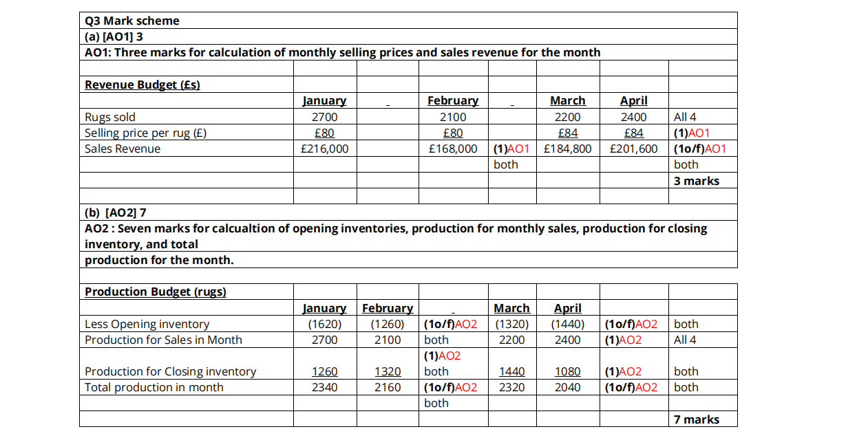Select the "Rugs sold" row label
The height and width of the screenshot is (438, 868).
[110, 117]
